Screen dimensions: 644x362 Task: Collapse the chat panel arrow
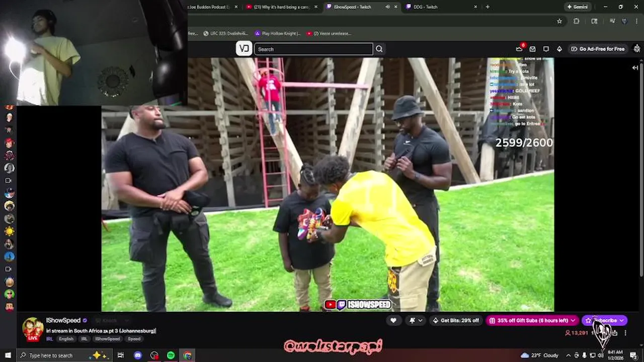[x=635, y=67]
